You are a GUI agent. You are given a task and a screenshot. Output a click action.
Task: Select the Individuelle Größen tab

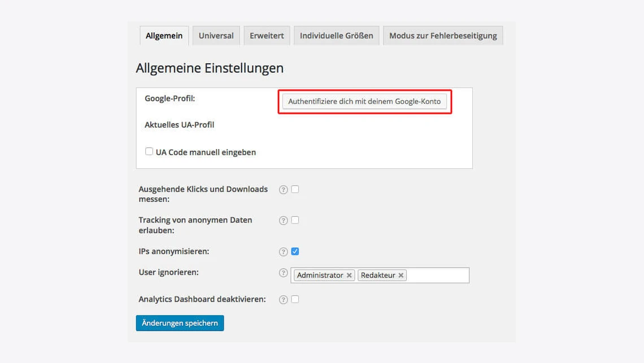[x=336, y=36]
